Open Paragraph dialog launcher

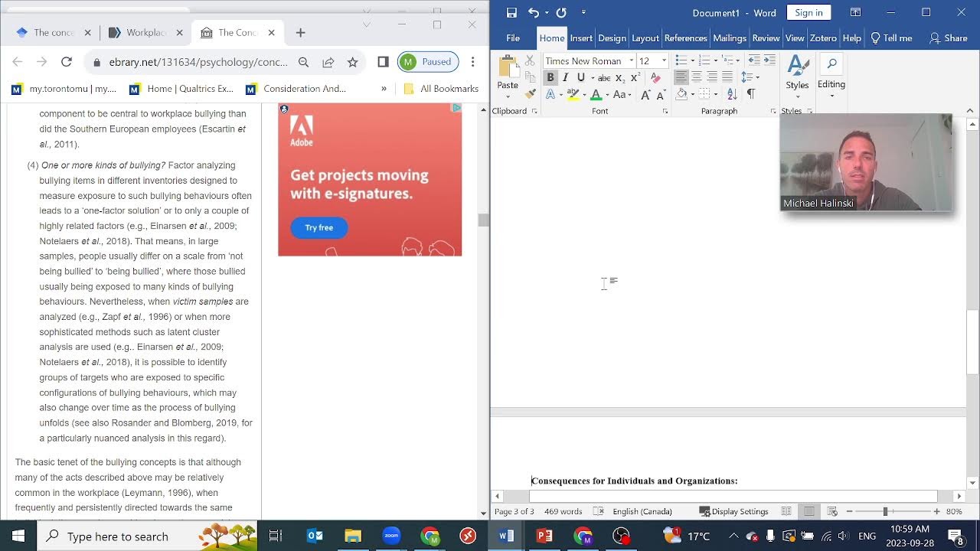[773, 112]
